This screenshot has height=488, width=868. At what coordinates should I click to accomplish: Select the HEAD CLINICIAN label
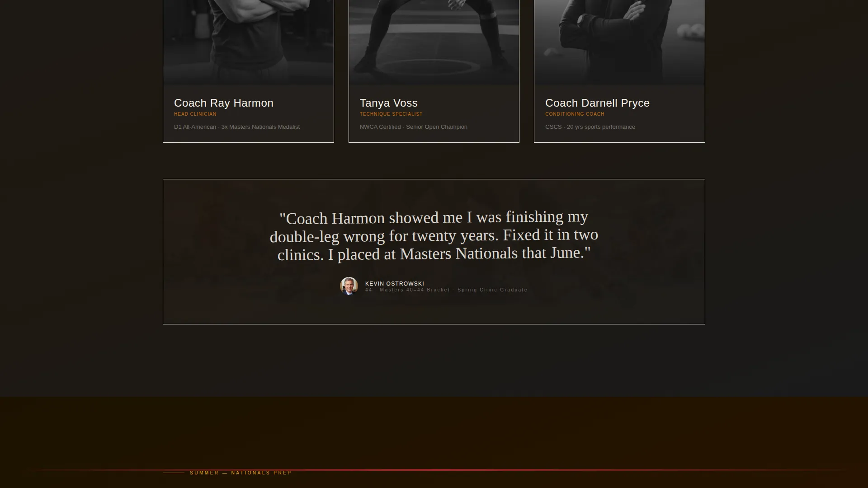[x=195, y=114]
